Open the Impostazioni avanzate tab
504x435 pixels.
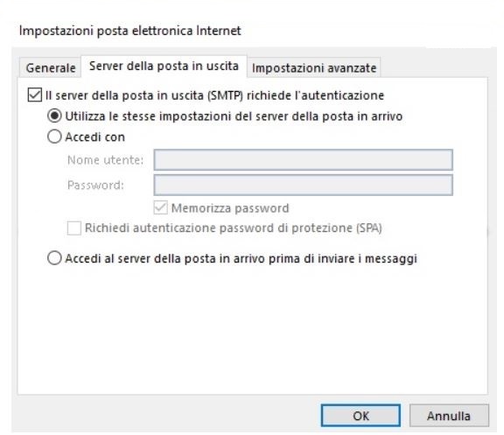tap(314, 68)
